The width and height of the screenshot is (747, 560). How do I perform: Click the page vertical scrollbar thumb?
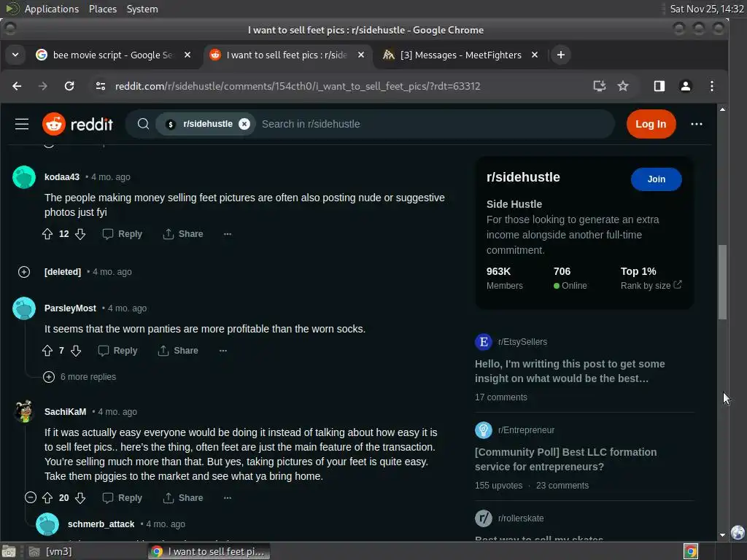pos(722,282)
